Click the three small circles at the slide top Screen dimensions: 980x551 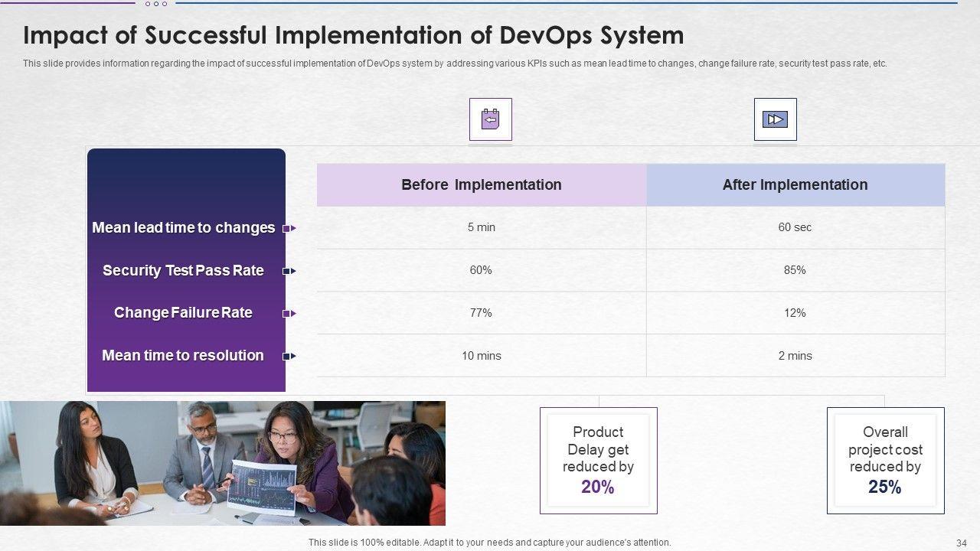click(155, 4)
